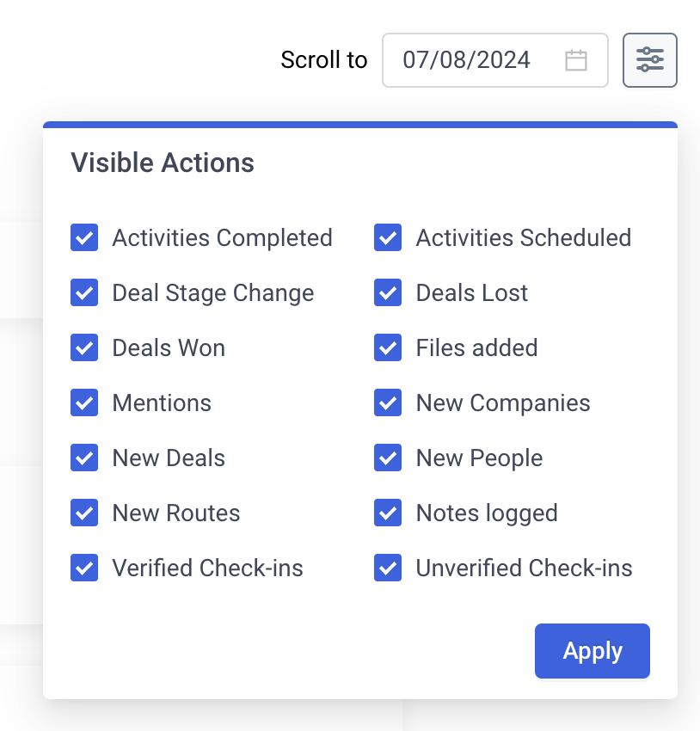Uncheck Activities Scheduled checkbox
700x731 pixels.
pos(388,237)
